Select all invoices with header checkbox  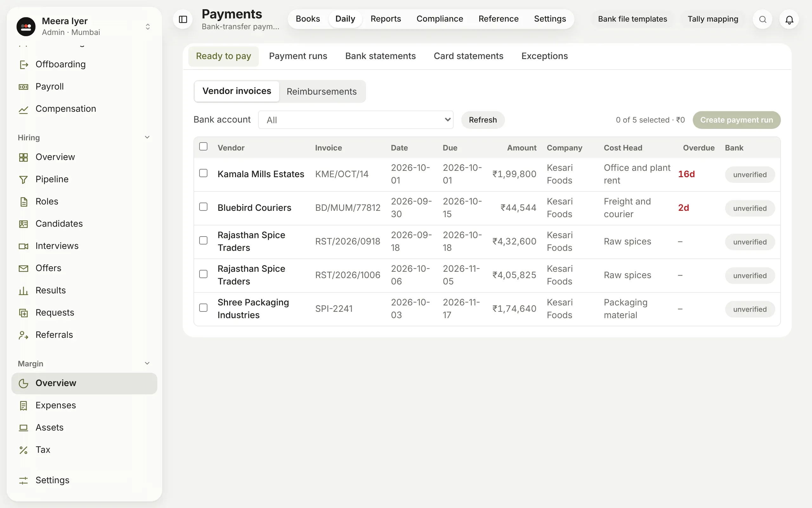pyautogui.click(x=203, y=146)
